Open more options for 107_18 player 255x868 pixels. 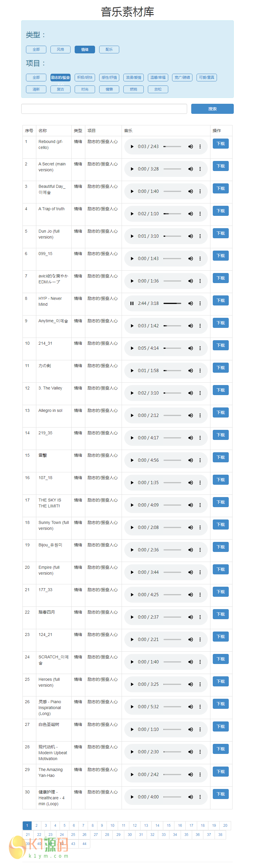[x=200, y=483]
